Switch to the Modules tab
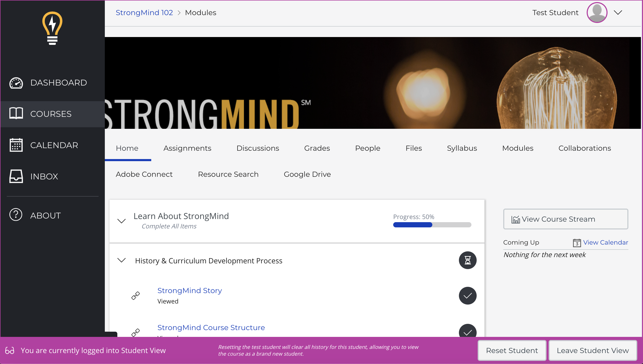The height and width of the screenshot is (364, 643). (x=518, y=148)
